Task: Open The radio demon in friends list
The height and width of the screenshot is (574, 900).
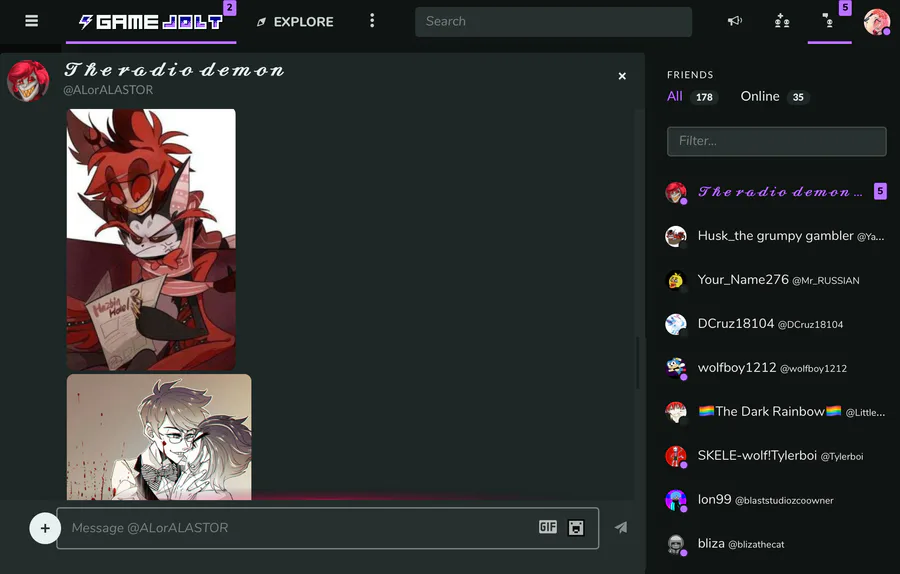Action: (775, 192)
